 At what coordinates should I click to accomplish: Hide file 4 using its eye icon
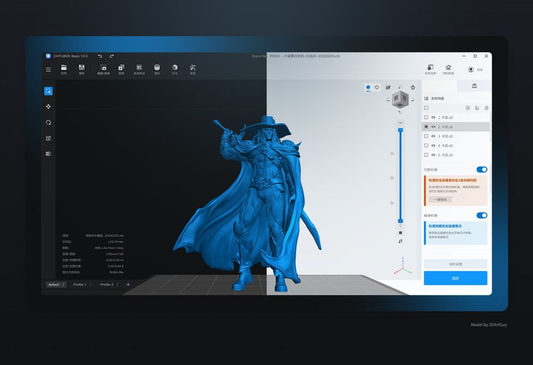tap(433, 145)
